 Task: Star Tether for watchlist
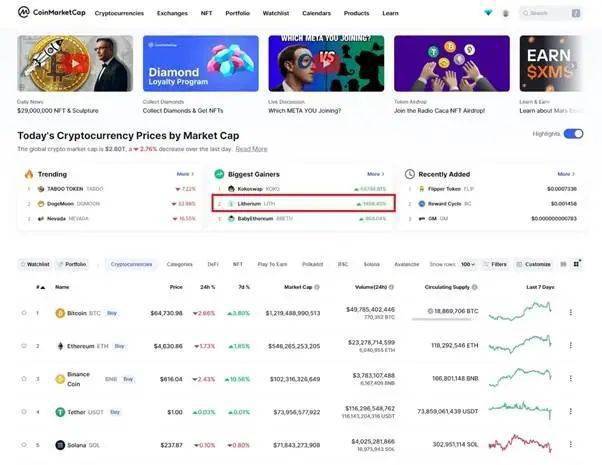(x=24, y=412)
